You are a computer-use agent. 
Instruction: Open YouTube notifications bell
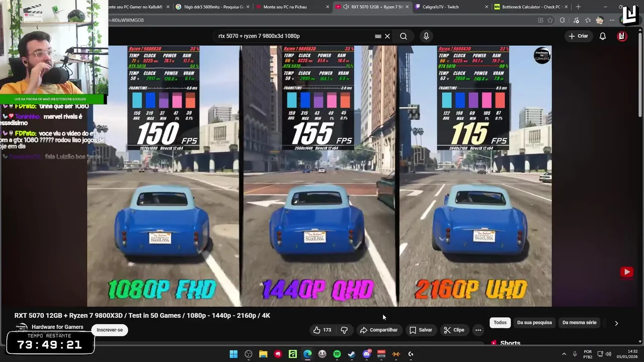click(602, 36)
